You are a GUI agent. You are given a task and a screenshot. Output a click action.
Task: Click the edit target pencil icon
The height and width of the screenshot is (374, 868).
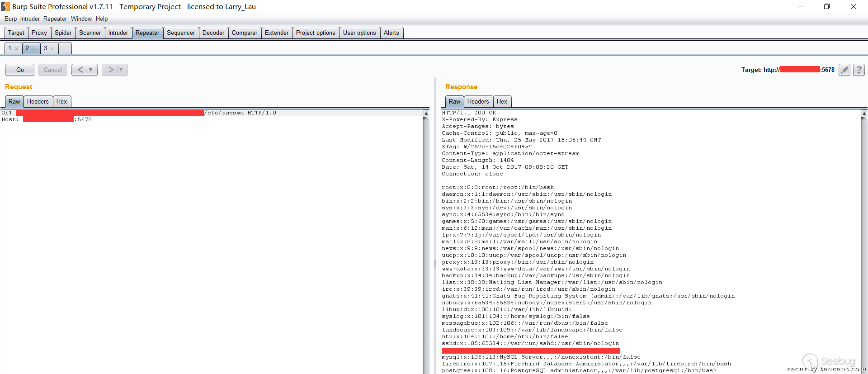click(844, 70)
